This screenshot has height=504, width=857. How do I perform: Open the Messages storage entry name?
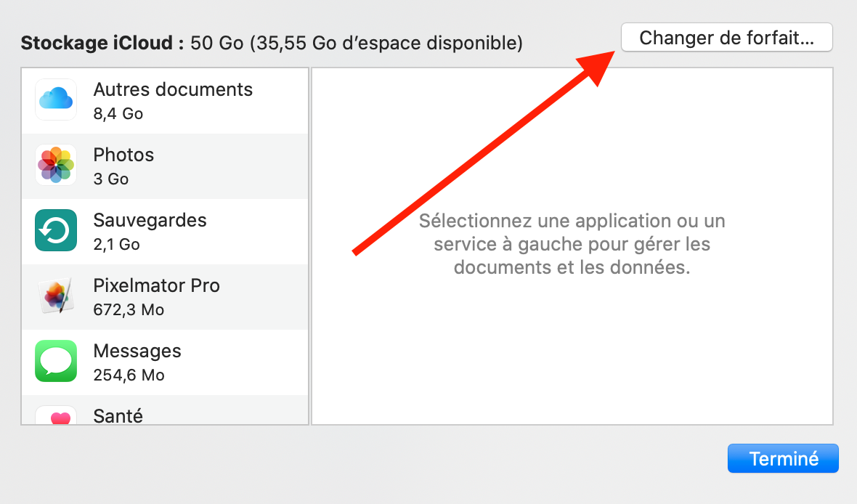click(137, 351)
